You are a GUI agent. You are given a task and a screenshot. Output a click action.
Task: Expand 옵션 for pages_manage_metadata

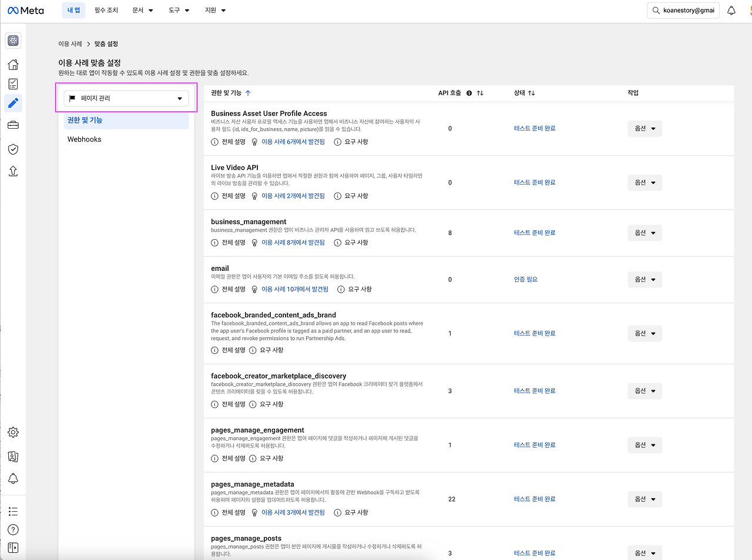pos(644,499)
